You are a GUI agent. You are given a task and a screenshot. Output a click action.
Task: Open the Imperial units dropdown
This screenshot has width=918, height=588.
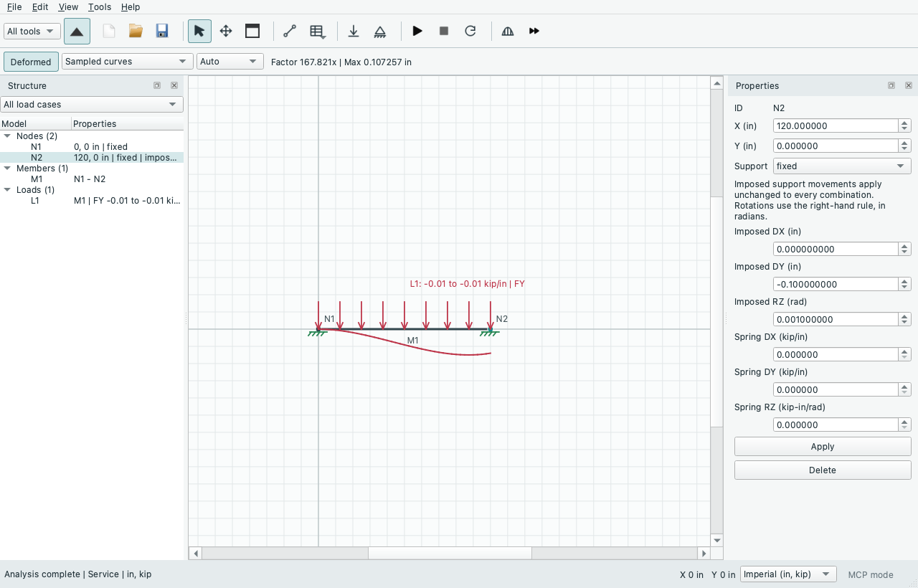point(789,574)
